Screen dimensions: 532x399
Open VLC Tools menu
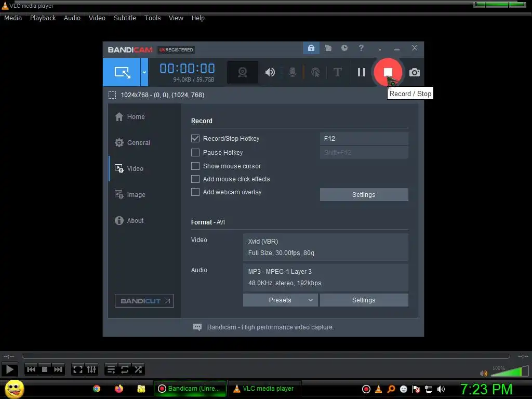tap(152, 18)
